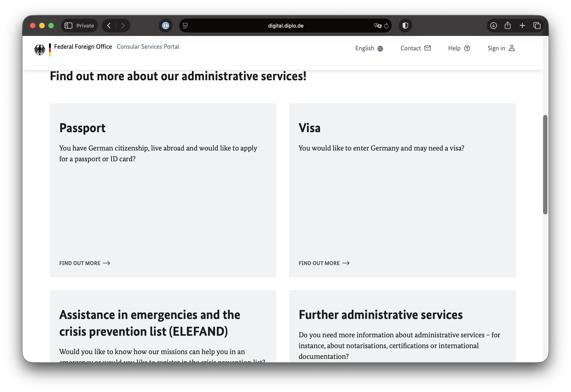Open the 1Password extension icon

point(165,26)
